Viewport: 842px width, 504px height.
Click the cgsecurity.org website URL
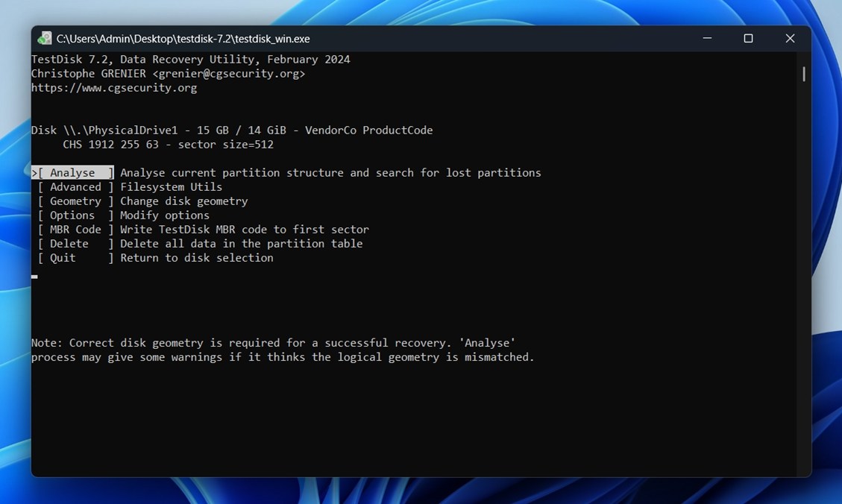(114, 88)
